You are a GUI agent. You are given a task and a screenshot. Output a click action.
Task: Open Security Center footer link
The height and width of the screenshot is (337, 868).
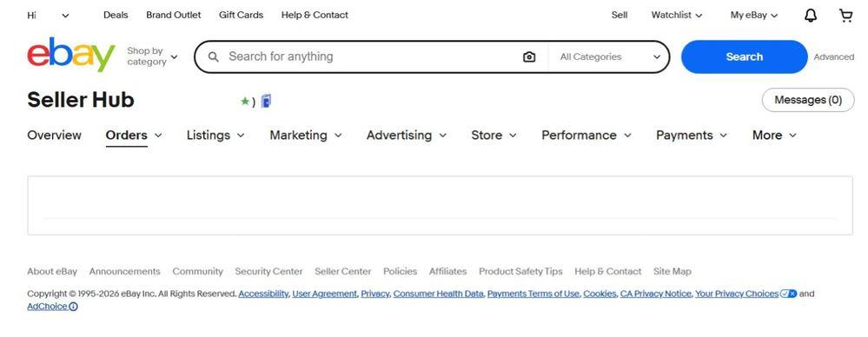click(268, 272)
